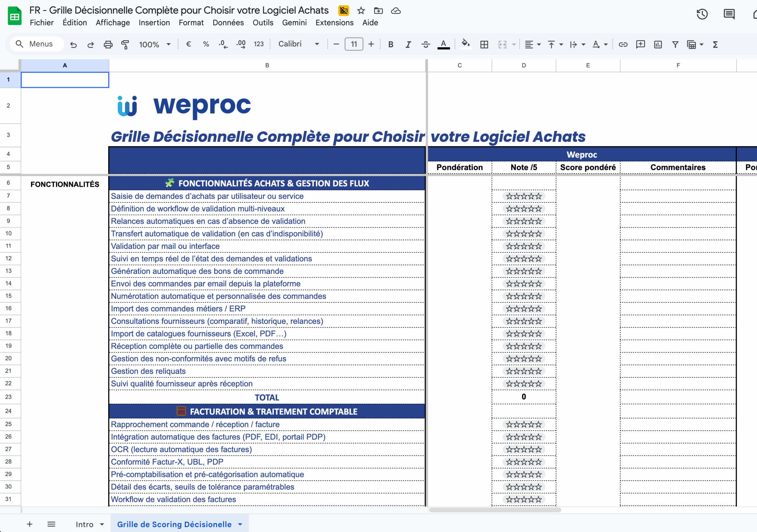Rate OCR lecture automatique stars

pyautogui.click(x=524, y=450)
